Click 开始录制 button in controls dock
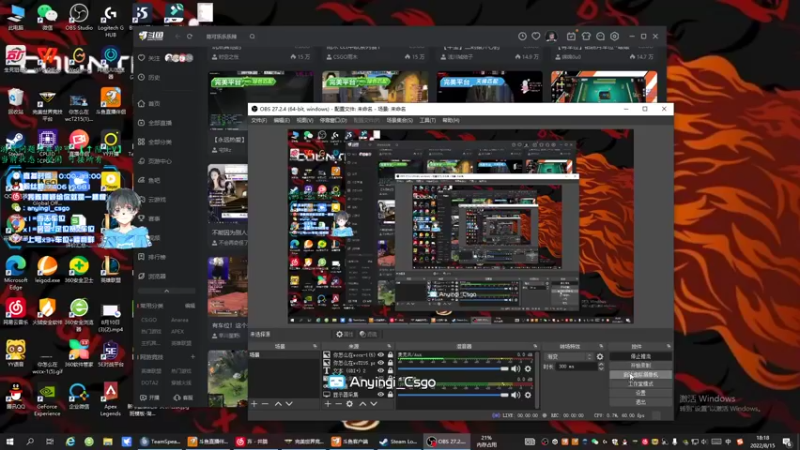 point(640,365)
